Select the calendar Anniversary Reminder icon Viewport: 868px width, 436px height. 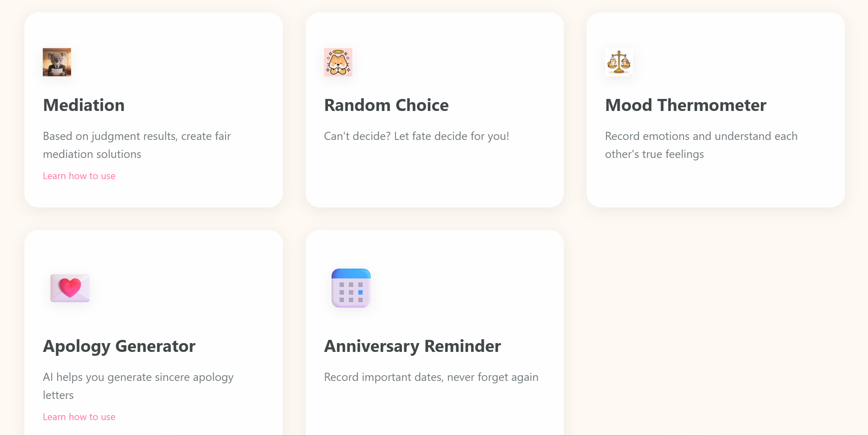coord(351,288)
